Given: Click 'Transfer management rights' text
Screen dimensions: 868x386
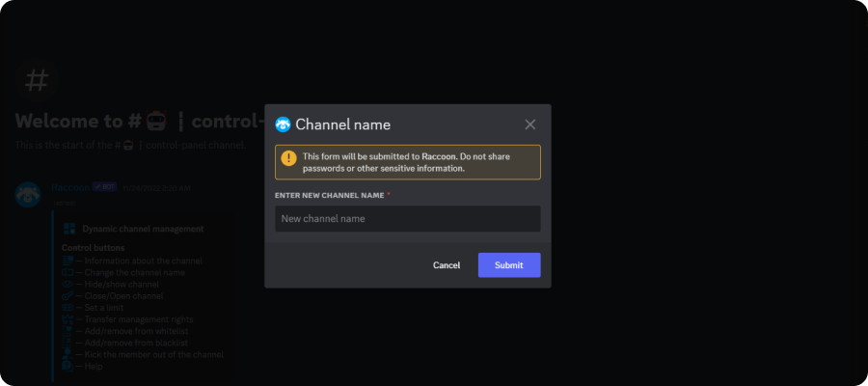Looking at the screenshot, I should tap(139, 319).
